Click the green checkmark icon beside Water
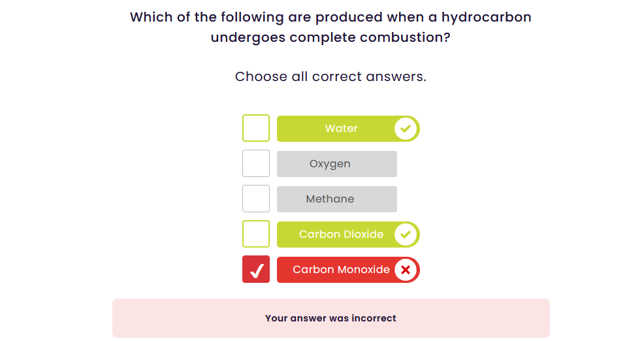Screen dimensions: 644x341 pyautogui.click(x=406, y=129)
